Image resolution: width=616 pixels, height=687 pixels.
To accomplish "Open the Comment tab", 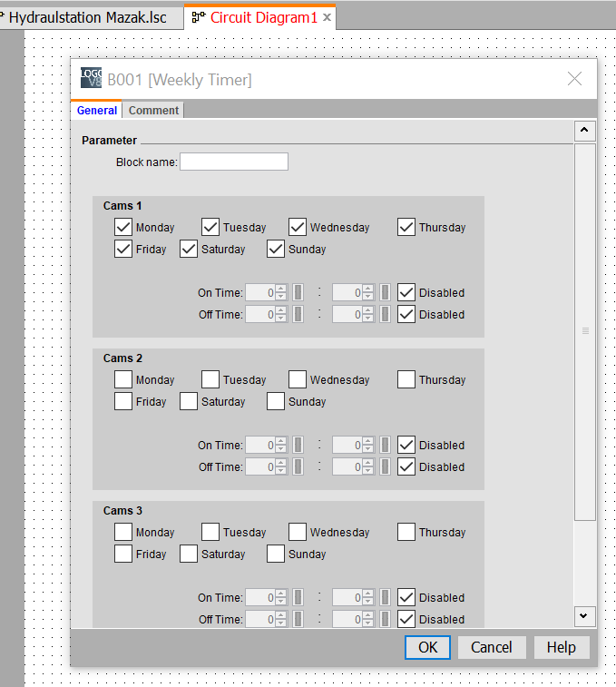I will [x=153, y=111].
